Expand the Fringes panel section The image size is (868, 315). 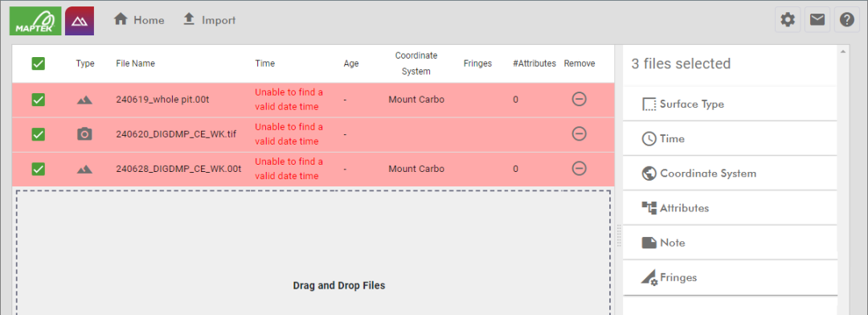tap(730, 277)
